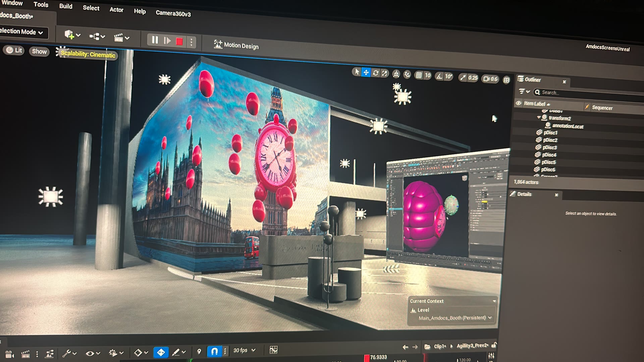
Task: Open the Outliner filter options
Action: pos(524,91)
